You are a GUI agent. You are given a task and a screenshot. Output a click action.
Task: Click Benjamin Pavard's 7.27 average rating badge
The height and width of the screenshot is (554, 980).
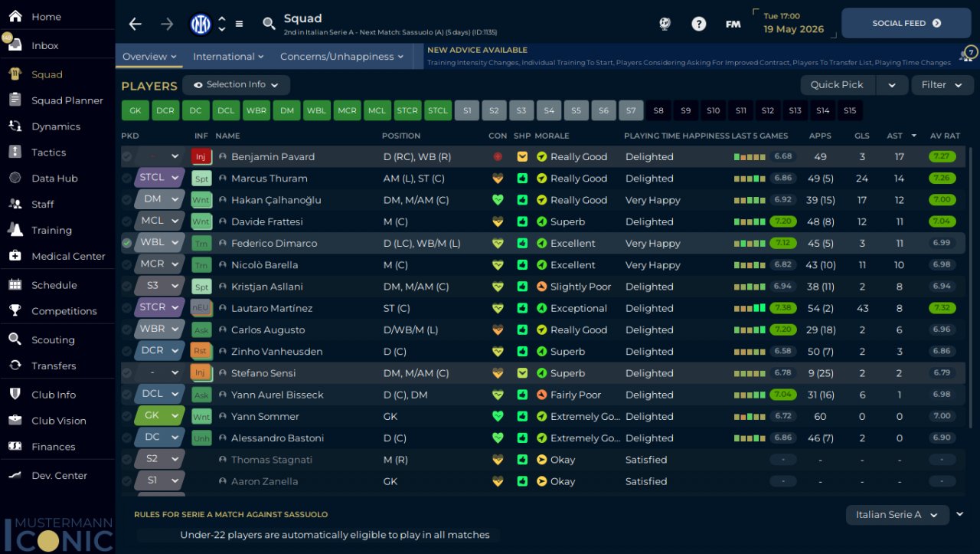pos(942,157)
